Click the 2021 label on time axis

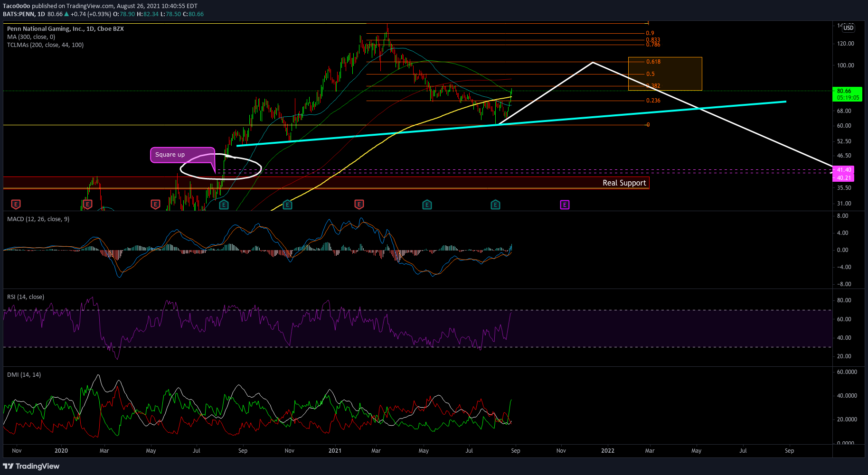(335, 451)
